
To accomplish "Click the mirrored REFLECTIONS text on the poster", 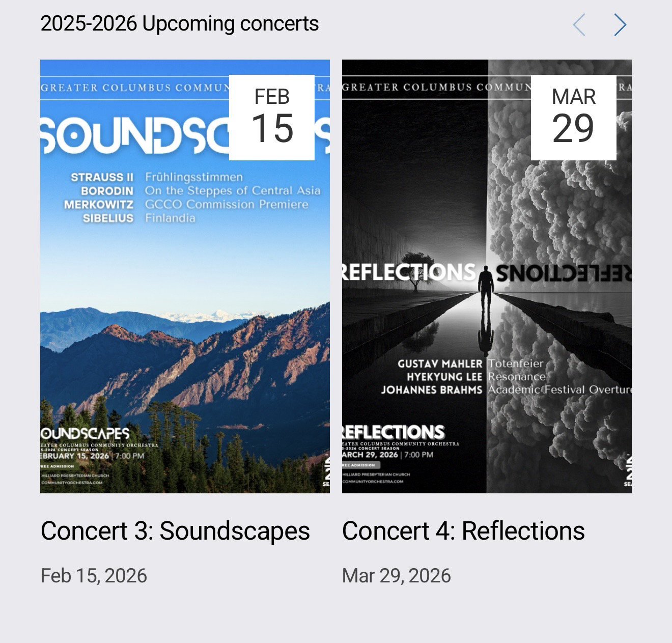I will 563,273.
